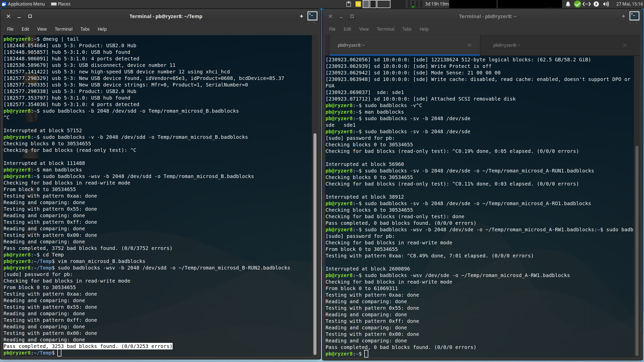Open new tab in left terminal
This screenshot has height=362, width=644.
301,16
